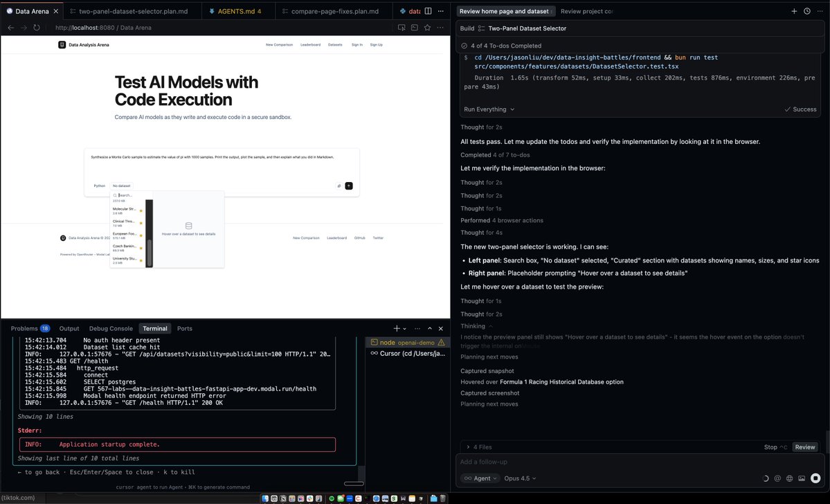Open the Agent mode dropdown
830x504 pixels.
[x=477, y=478]
